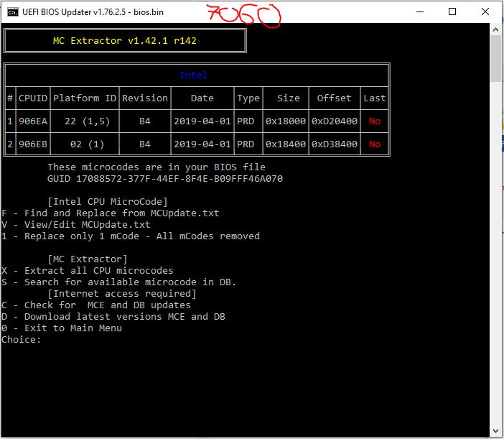Click 'F - Find and Replace from MCUpdate.txt'
This screenshot has width=504, height=439.
click(111, 213)
